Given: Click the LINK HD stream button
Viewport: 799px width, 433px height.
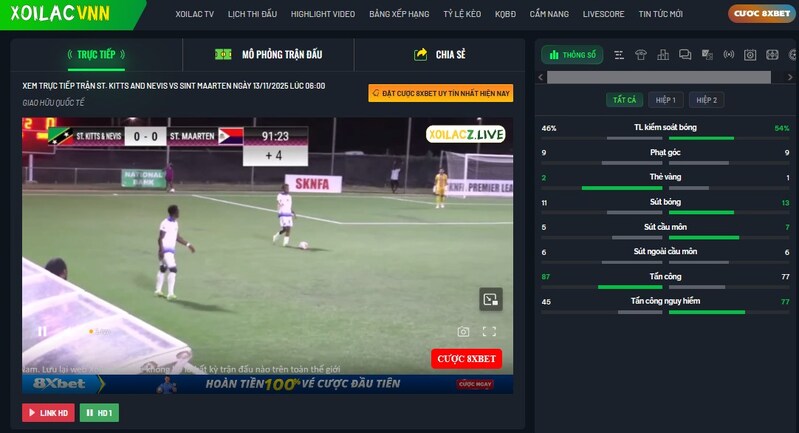Looking at the screenshot, I should (x=48, y=413).
